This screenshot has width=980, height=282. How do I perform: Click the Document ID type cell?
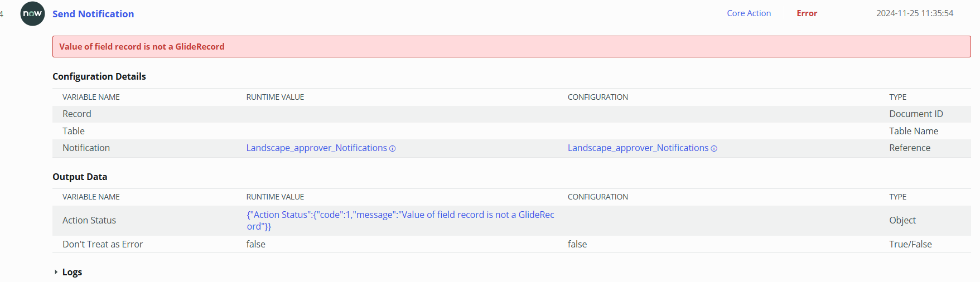pos(916,114)
